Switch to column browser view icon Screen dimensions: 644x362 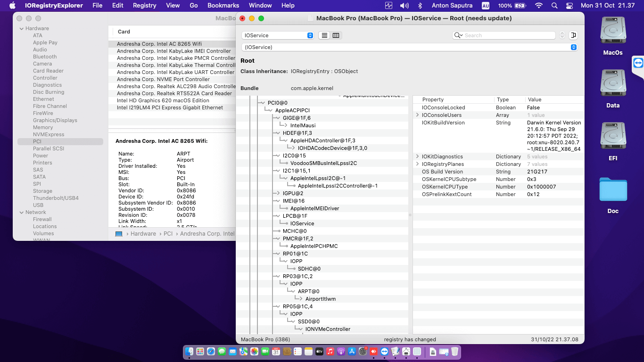(x=336, y=35)
